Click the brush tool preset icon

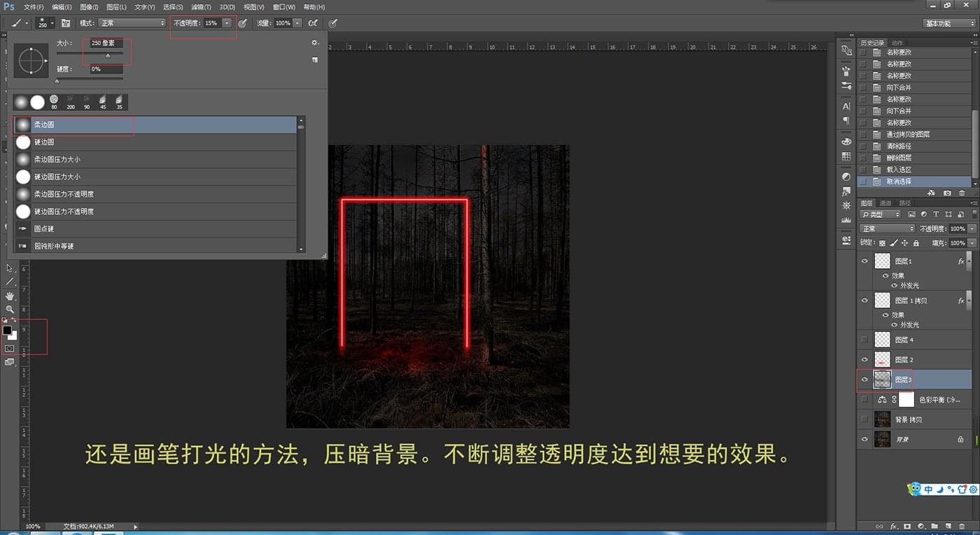16,23
